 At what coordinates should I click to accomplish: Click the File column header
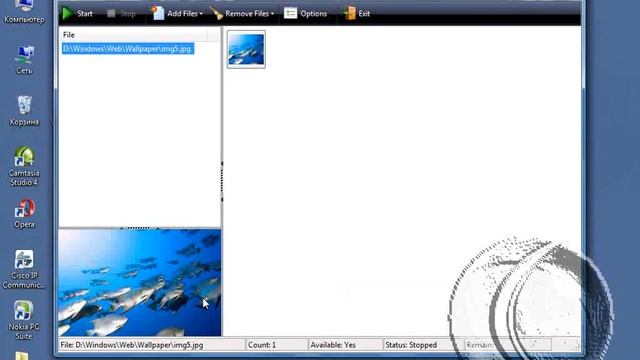tap(133, 35)
